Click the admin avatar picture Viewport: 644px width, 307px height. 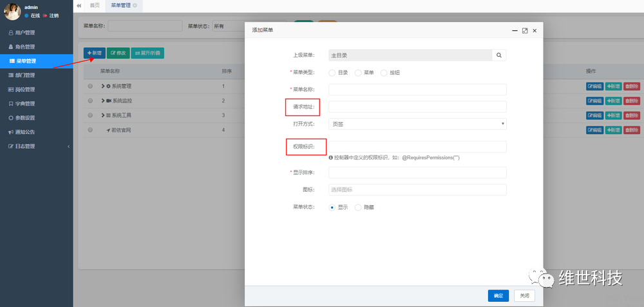pos(12,12)
